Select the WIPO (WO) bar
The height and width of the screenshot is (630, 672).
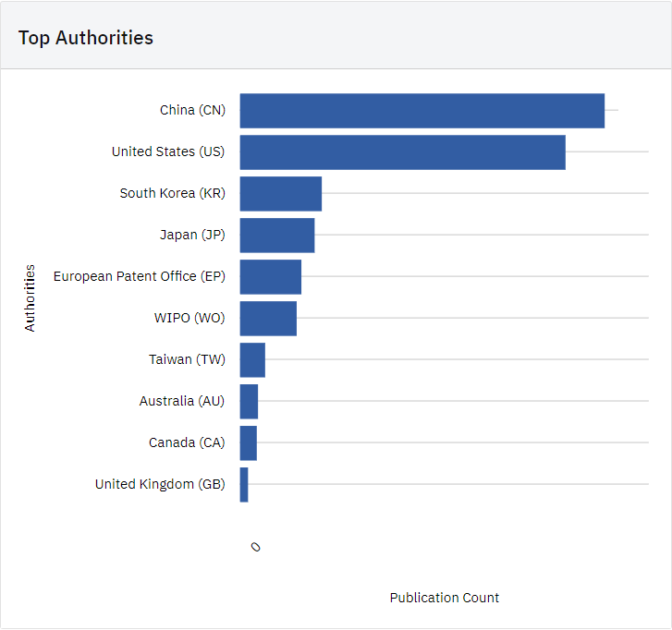coord(268,319)
